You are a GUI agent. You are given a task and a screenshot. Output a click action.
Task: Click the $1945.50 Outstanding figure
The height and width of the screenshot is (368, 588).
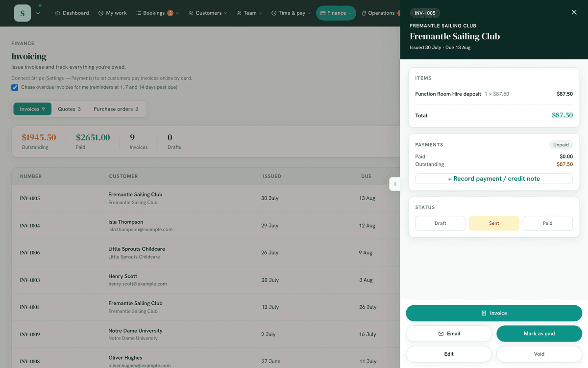[39, 137]
